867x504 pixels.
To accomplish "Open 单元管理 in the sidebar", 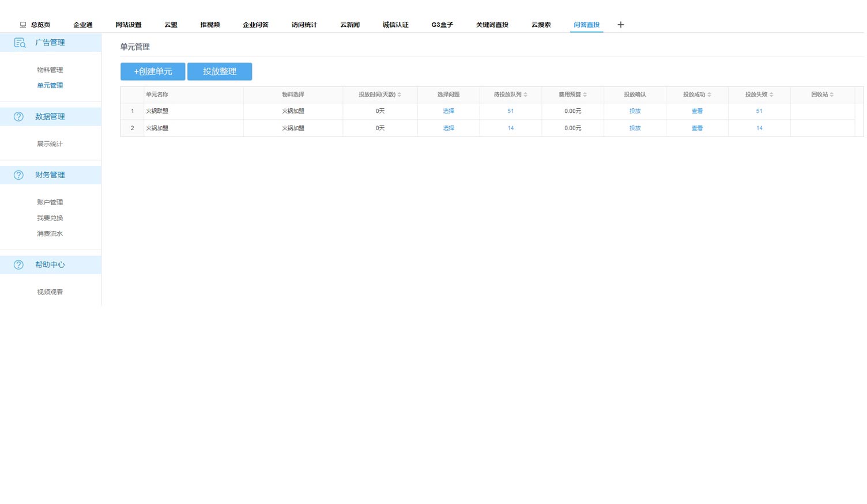I will click(50, 85).
